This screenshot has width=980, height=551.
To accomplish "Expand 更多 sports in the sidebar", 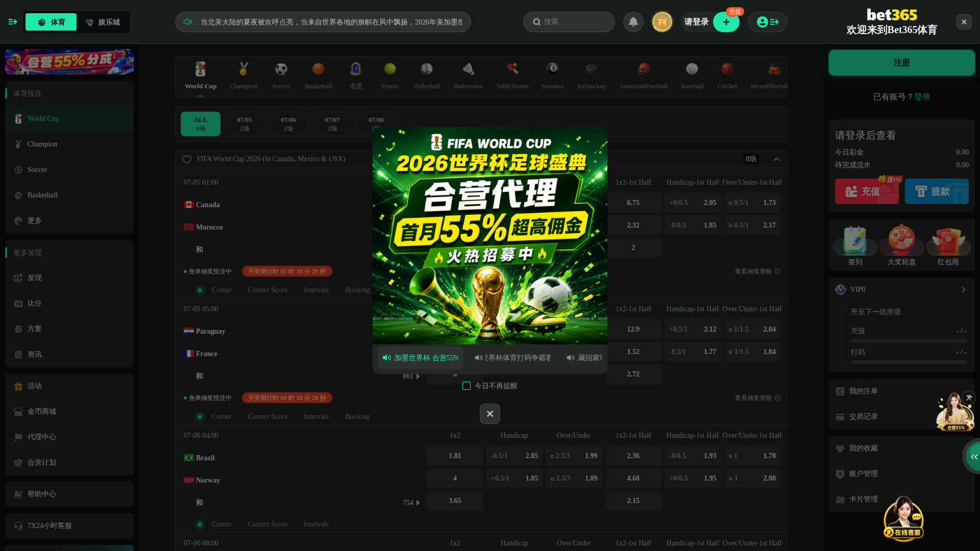I will point(69,221).
